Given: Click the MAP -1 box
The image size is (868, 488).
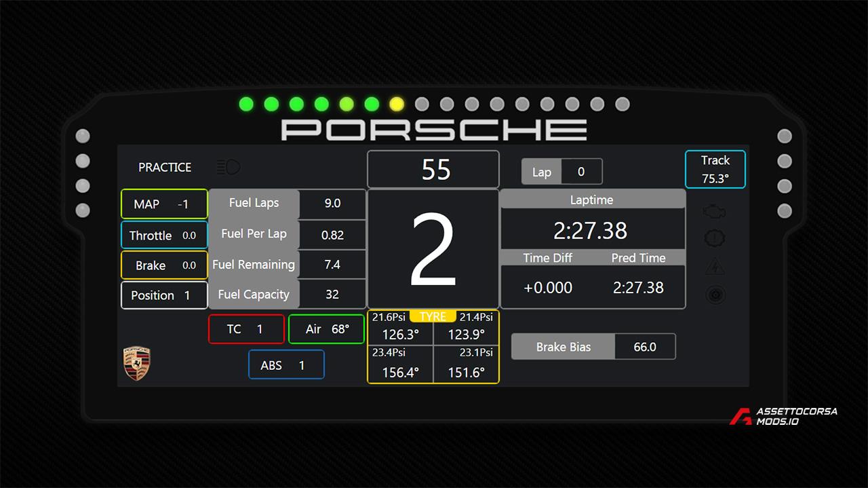Looking at the screenshot, I should pos(164,204).
